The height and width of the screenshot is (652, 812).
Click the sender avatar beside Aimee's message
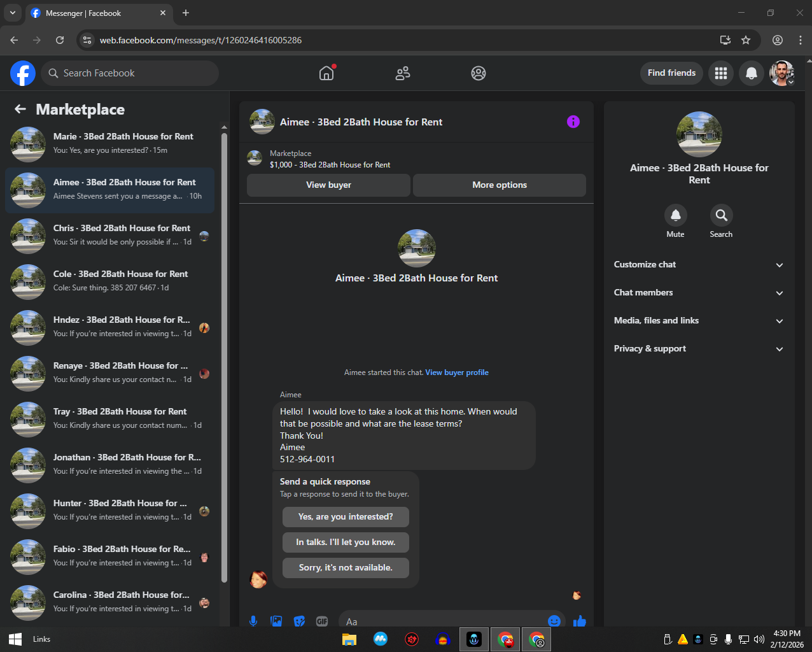point(258,579)
